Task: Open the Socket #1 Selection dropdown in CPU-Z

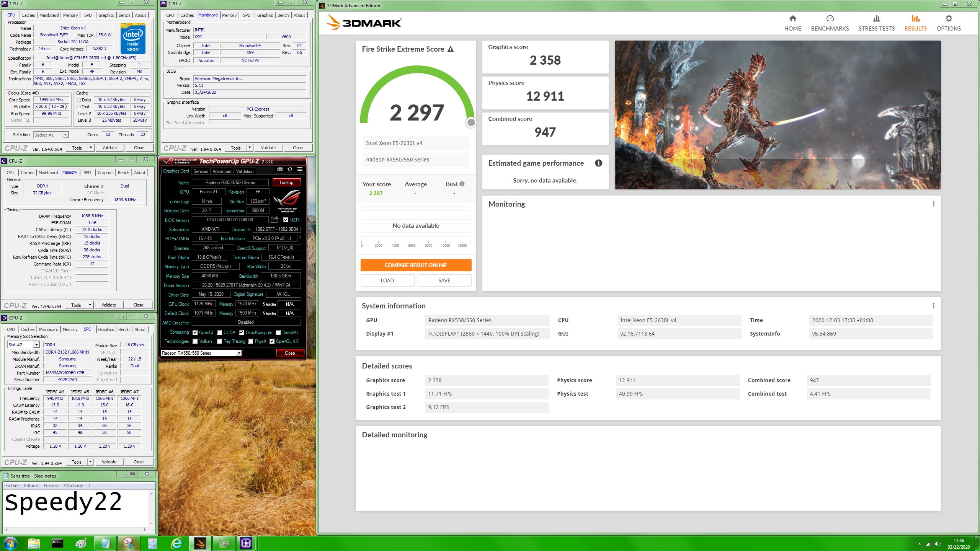Action: [x=51, y=135]
